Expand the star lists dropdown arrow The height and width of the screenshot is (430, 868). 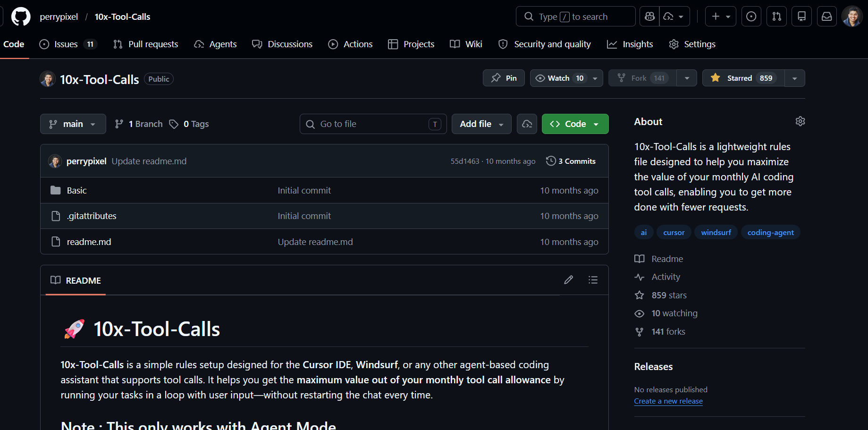(x=795, y=78)
